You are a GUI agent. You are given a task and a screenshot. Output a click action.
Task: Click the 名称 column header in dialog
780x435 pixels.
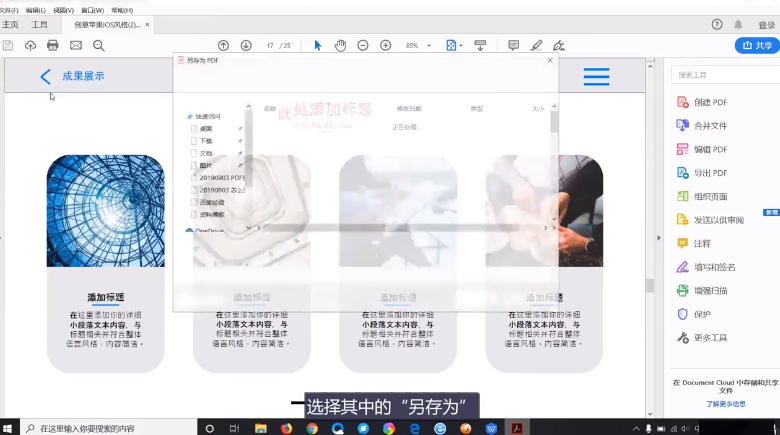[270, 109]
